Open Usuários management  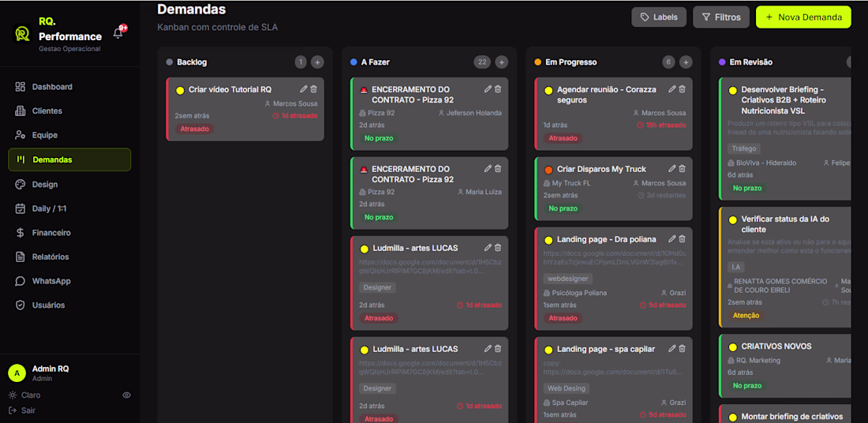pos(69,305)
